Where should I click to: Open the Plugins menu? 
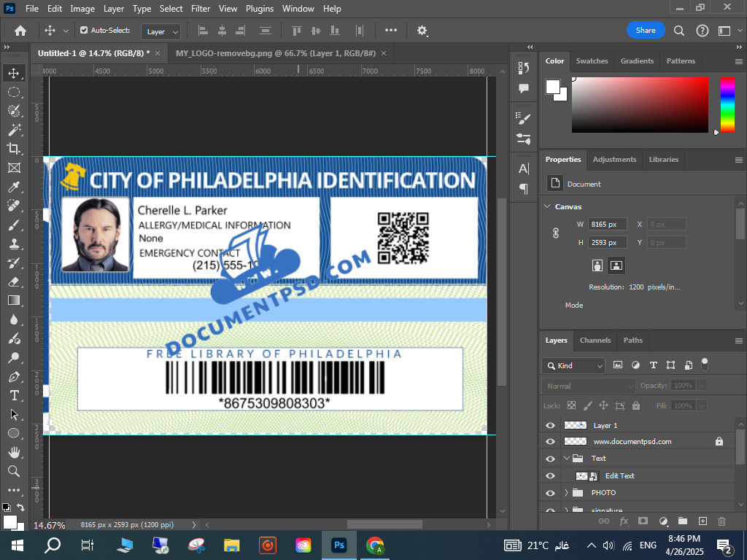260,9
